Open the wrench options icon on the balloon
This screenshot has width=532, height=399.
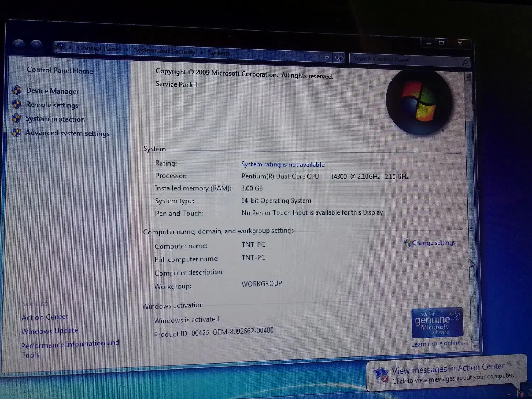point(509,363)
